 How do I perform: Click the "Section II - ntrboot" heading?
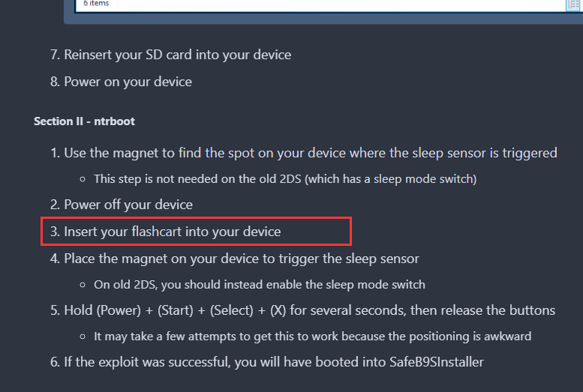click(x=84, y=121)
